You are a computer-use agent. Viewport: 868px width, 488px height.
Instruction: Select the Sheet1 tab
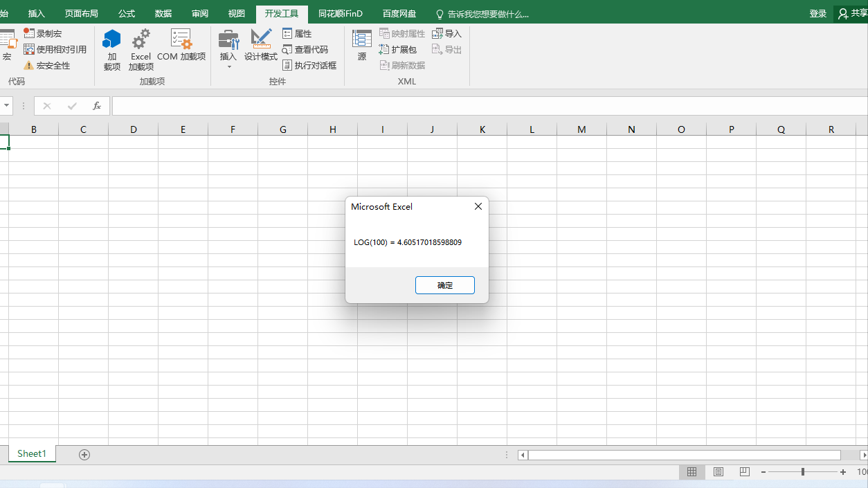pos(32,454)
